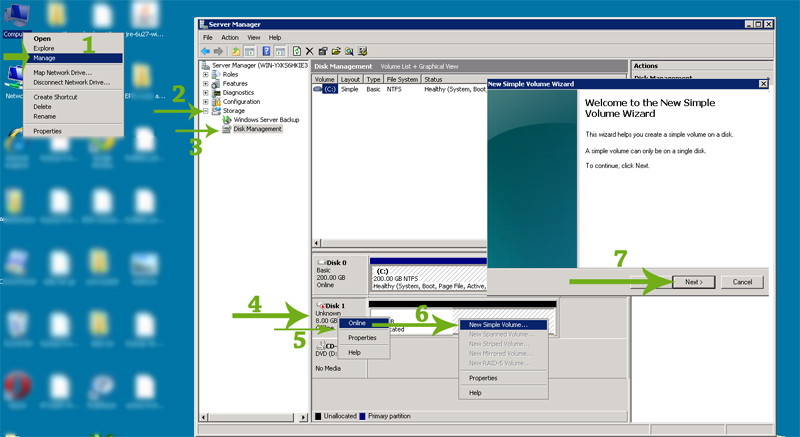This screenshot has width=800, height=437.
Task: Choose Properties in desktop context menu
Action: pyautogui.click(x=73, y=131)
